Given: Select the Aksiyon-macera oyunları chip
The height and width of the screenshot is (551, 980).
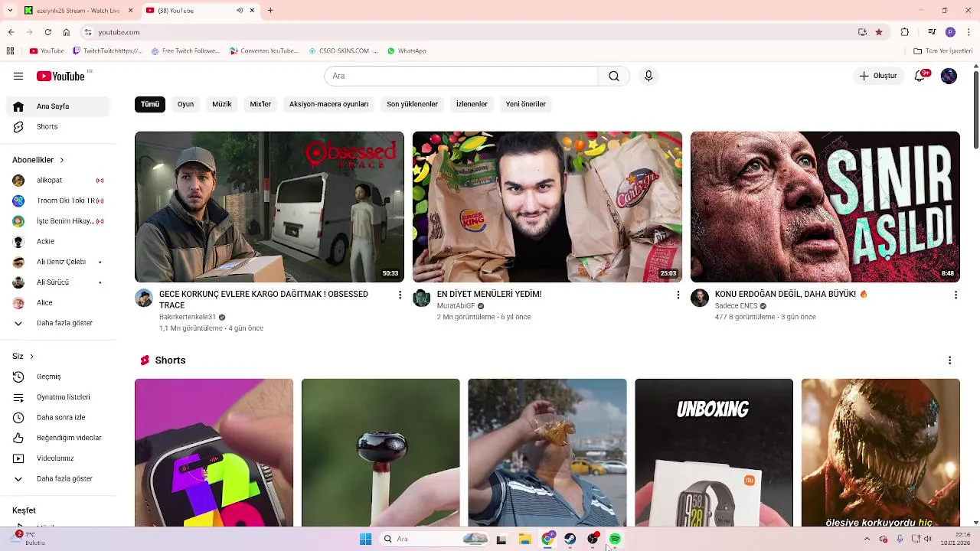Looking at the screenshot, I should click(328, 104).
